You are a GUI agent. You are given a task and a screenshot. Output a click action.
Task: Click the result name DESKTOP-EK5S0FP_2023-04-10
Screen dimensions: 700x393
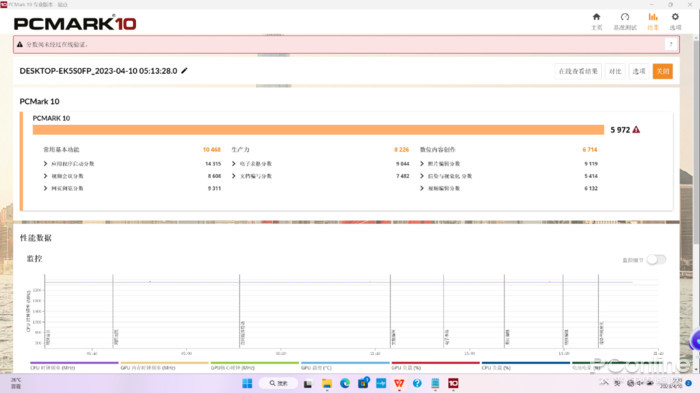(98, 71)
